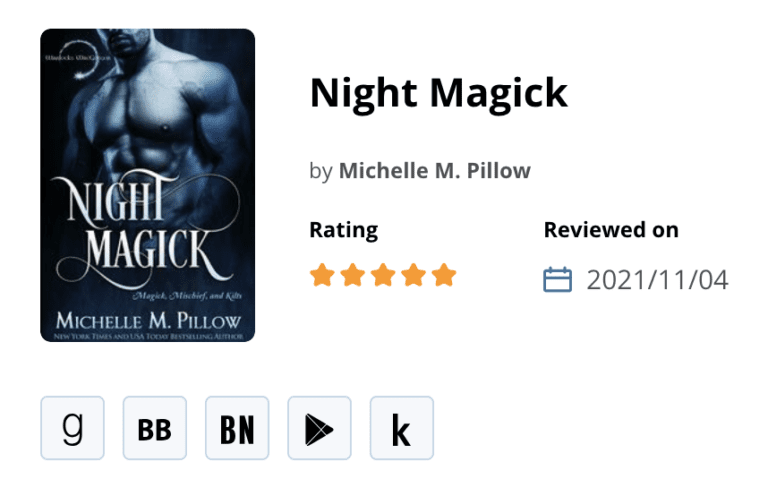Select the fifth rating star
Screen dimensions: 768x496
coord(444,275)
